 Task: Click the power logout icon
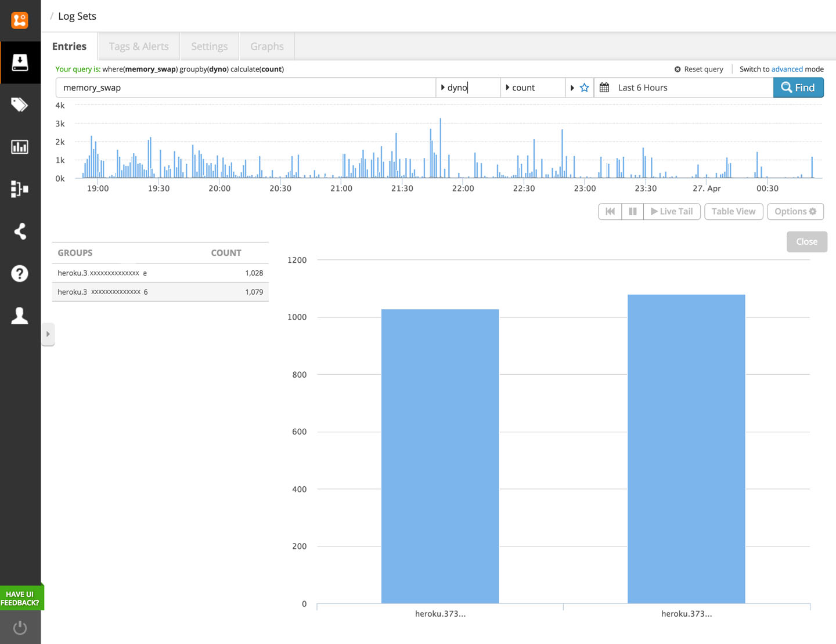pos(20,627)
